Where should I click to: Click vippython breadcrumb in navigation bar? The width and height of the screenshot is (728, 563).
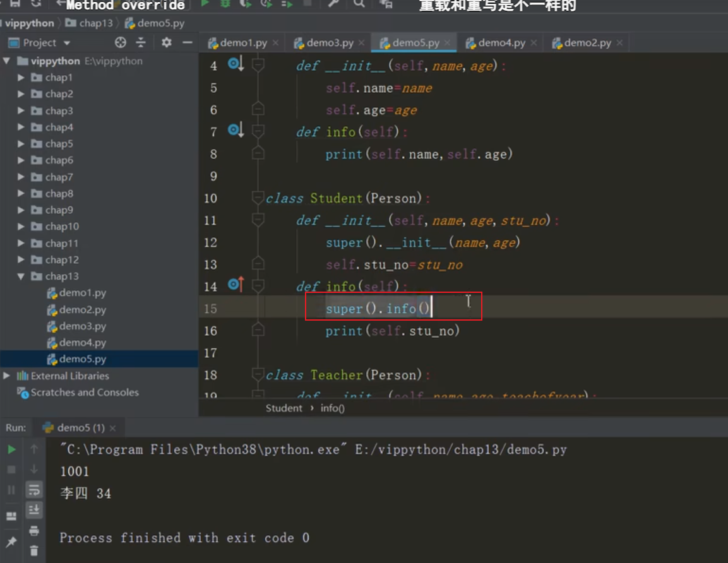point(29,23)
